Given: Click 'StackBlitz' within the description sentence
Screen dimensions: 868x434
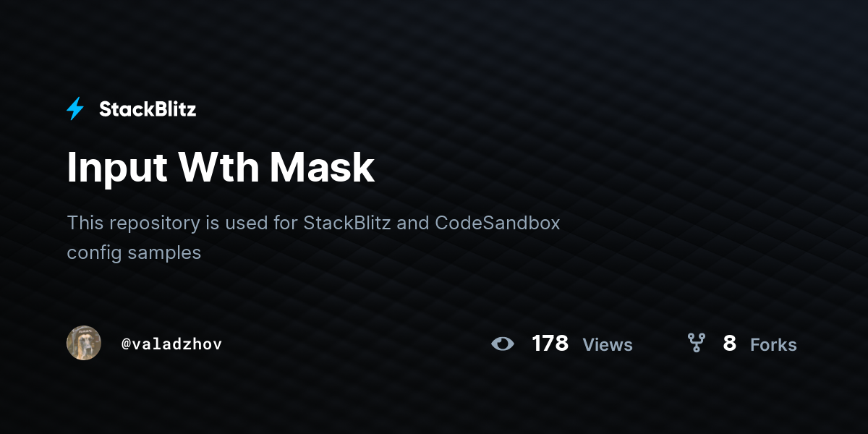Looking at the screenshot, I should (347, 223).
